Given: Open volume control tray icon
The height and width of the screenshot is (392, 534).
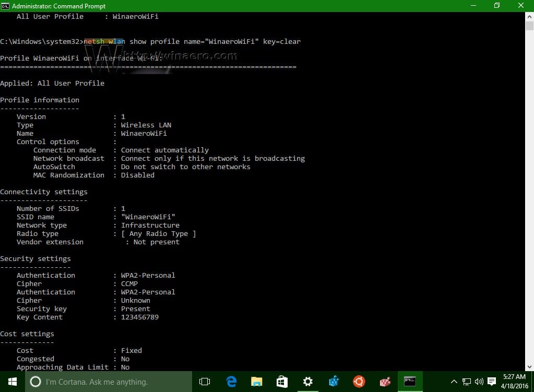Looking at the screenshot, I should coord(479,382).
